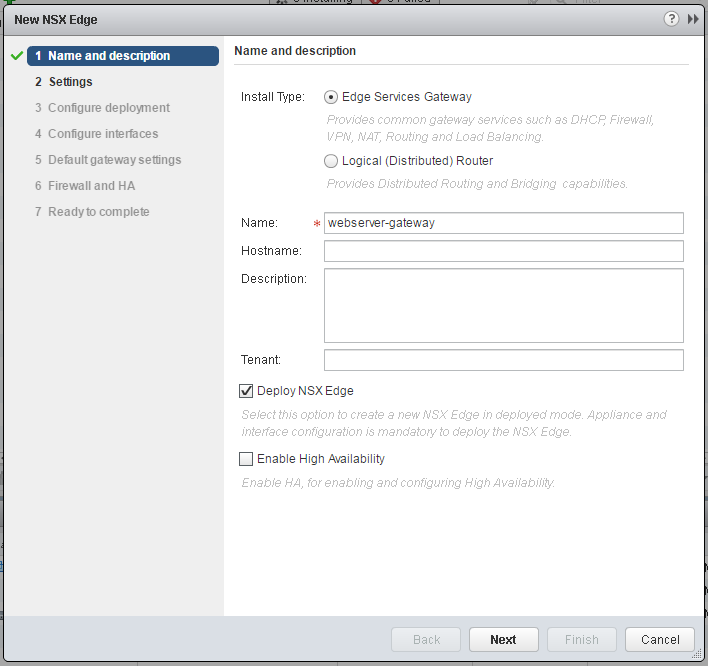Uncheck the Deploy NSX Edge checkbox
Screen dimensions: 708x666
click(x=246, y=391)
